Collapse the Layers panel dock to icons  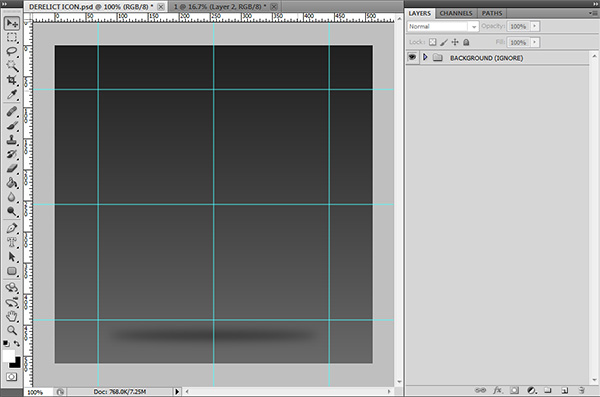595,3
